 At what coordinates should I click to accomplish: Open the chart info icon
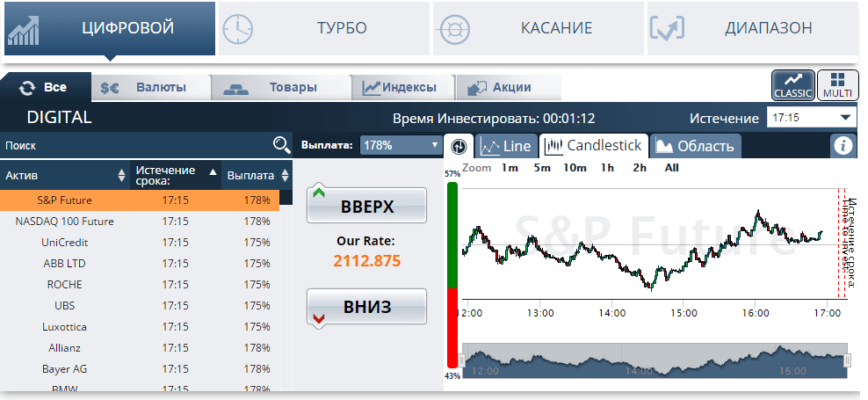[x=843, y=146]
